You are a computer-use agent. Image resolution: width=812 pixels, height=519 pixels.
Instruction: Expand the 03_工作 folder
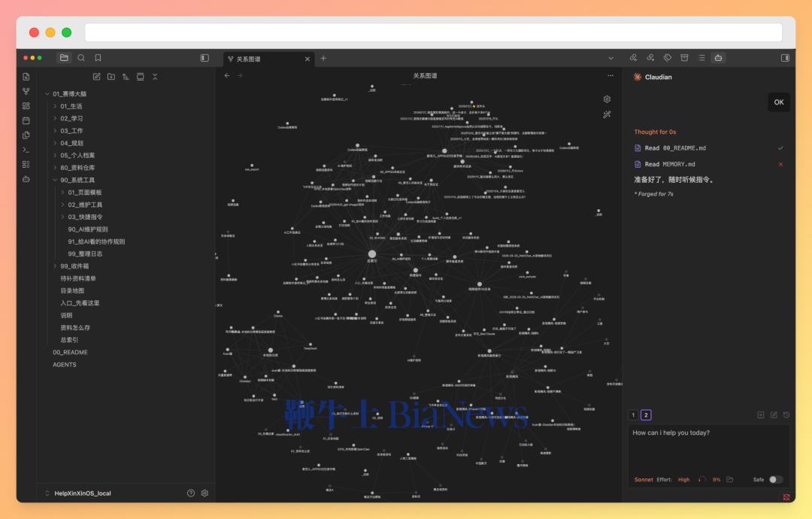71,131
